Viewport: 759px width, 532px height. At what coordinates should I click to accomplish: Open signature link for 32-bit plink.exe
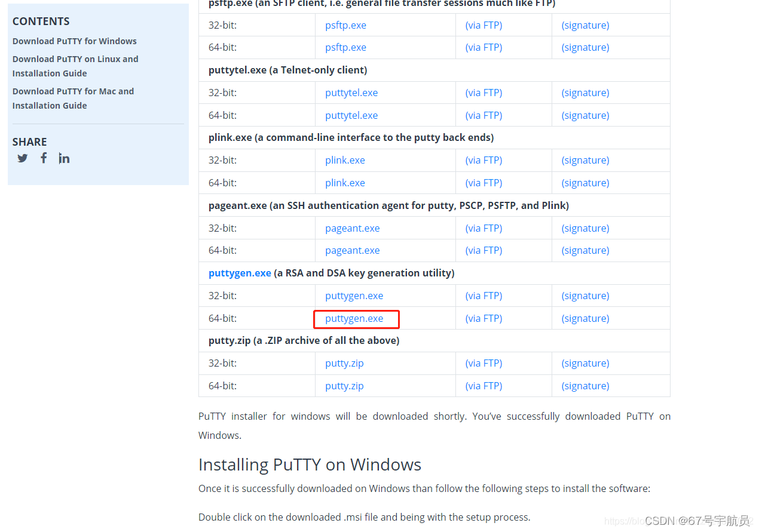click(x=585, y=160)
